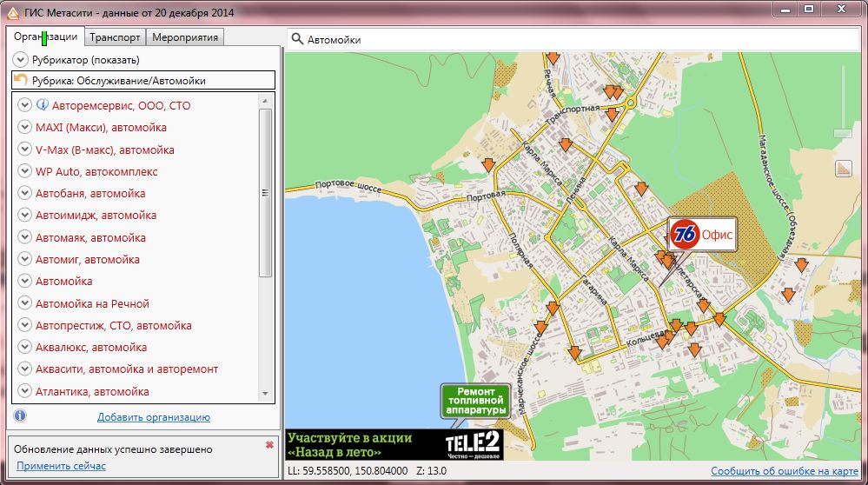
Task: Expand MAXI (Макси) автомойка entry
Action: point(25,128)
